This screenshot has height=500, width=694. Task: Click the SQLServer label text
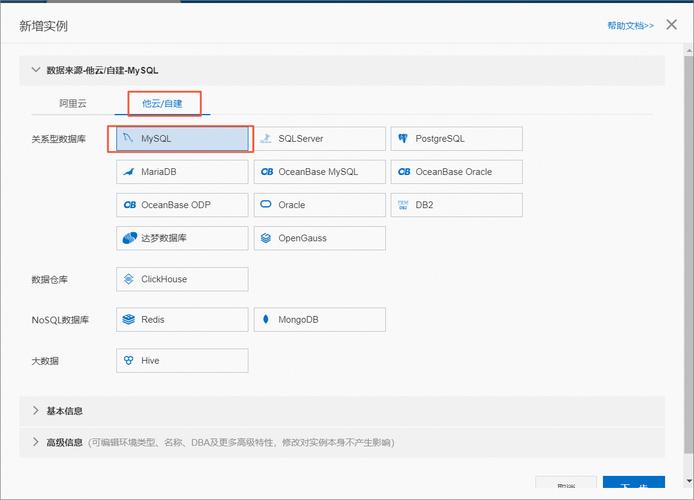click(301, 138)
